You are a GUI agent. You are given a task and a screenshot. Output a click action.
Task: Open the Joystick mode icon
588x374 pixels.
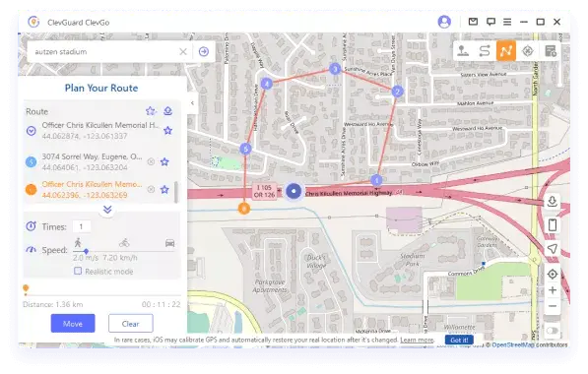point(528,50)
